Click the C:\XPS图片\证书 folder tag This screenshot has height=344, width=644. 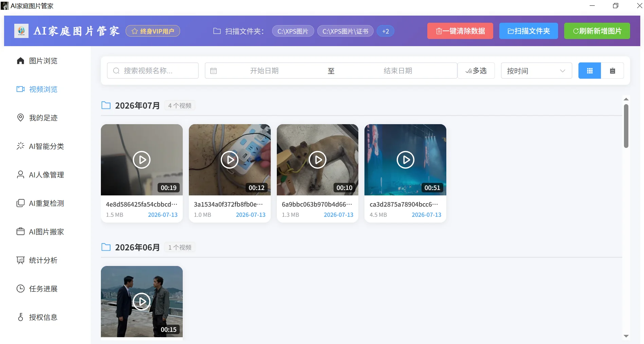(x=345, y=31)
